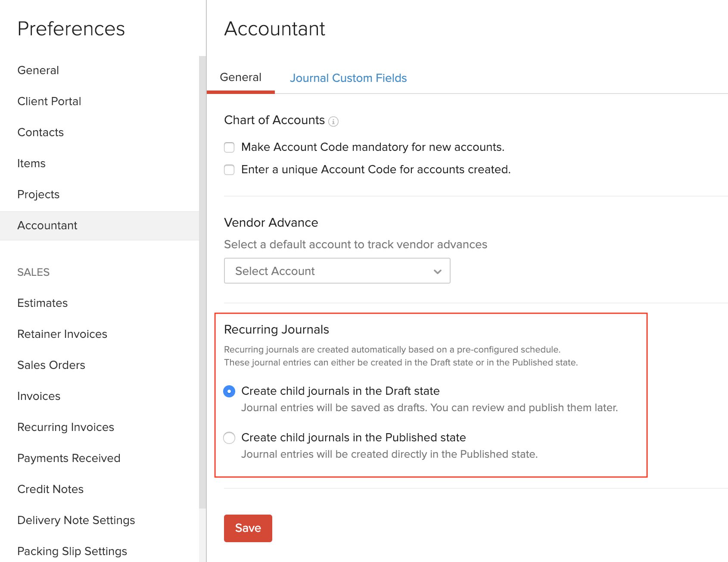Open General preferences in the sidebar

(x=38, y=70)
